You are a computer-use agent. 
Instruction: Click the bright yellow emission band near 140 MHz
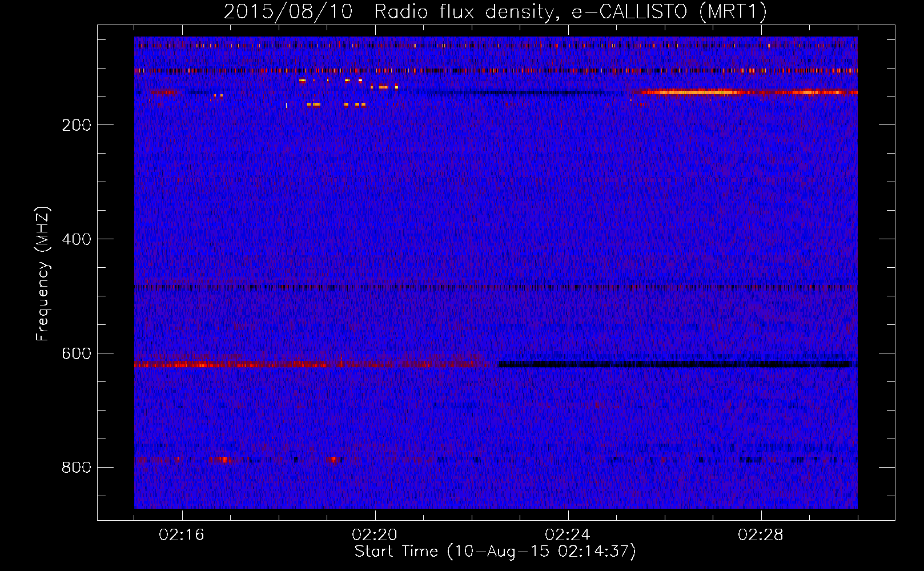(x=744, y=92)
